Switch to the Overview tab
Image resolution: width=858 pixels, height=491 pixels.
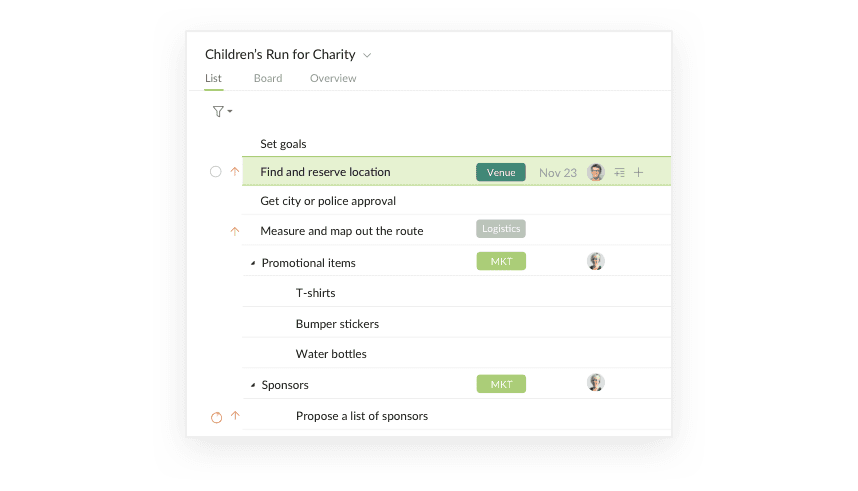coord(333,78)
